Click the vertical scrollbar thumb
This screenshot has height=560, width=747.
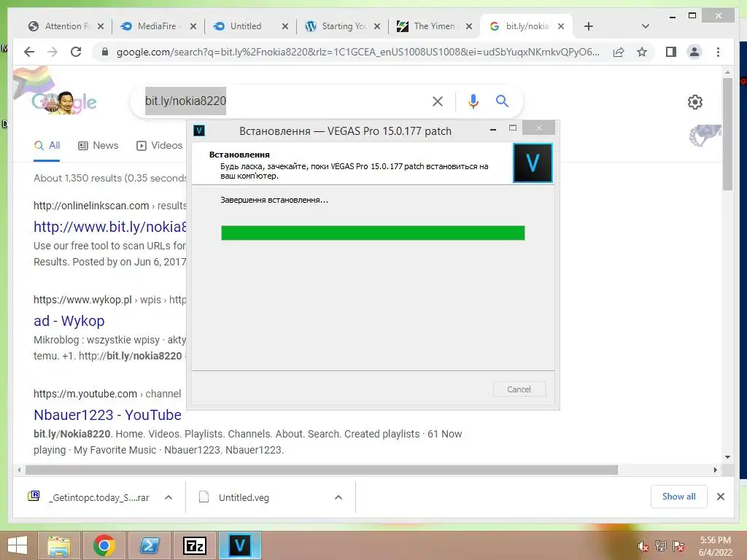click(727, 134)
